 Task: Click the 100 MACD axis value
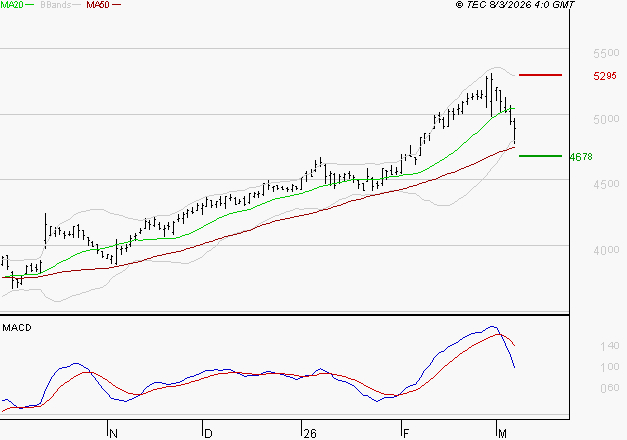[610, 367]
